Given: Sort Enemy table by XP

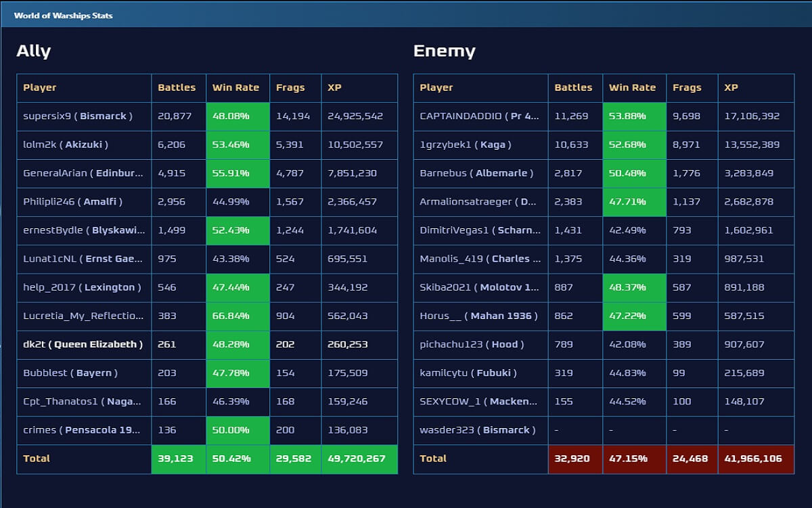Looking at the screenshot, I should pyautogui.click(x=731, y=87).
